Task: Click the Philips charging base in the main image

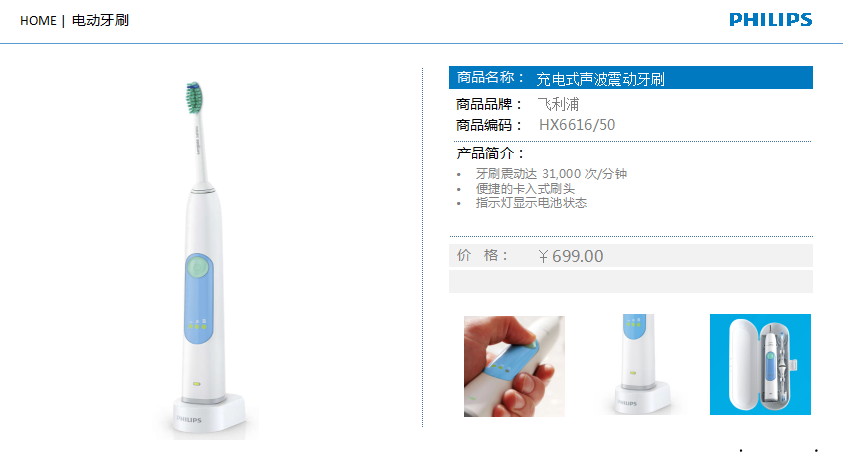Action: coord(209,413)
